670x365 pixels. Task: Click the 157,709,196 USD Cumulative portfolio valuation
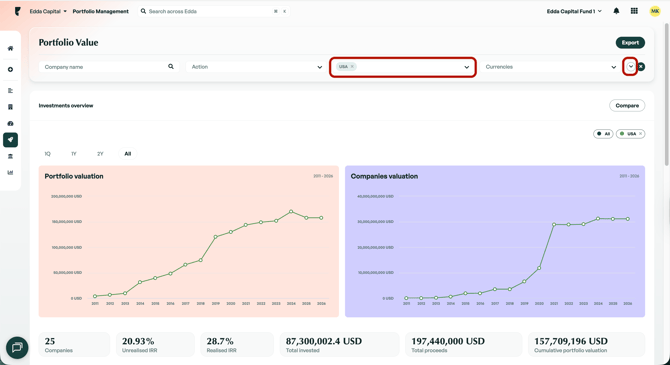[586, 345]
